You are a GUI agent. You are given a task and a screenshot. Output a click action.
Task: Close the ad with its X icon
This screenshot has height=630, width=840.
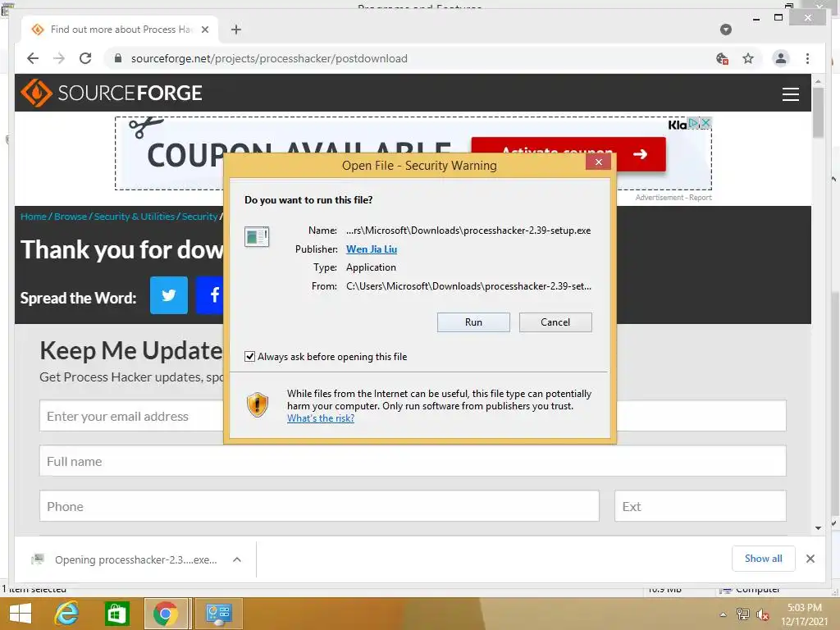point(706,123)
